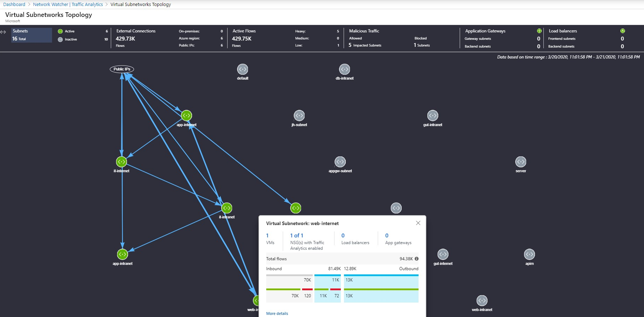Open Network Watcher | Traffic Analytics breadcrumb
The image size is (644, 317).
click(x=68, y=4)
